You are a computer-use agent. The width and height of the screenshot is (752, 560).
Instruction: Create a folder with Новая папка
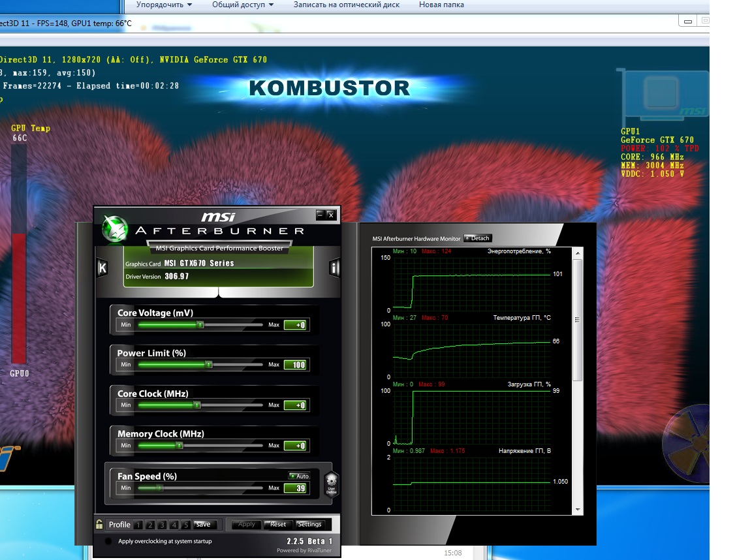[x=441, y=5]
